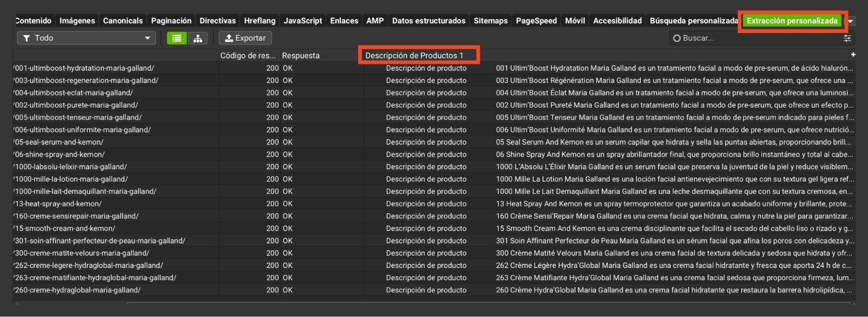Click OK response in 06-shine-spray row

pyautogui.click(x=287, y=154)
